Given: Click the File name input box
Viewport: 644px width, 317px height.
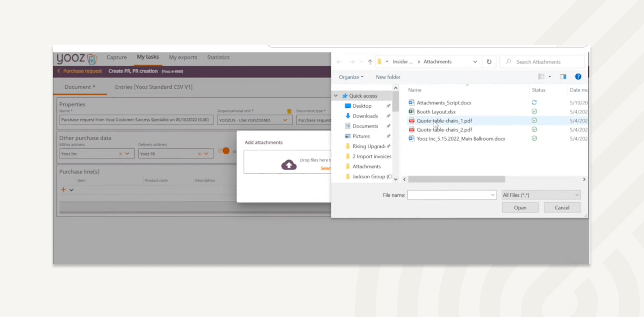Looking at the screenshot, I should click(452, 195).
